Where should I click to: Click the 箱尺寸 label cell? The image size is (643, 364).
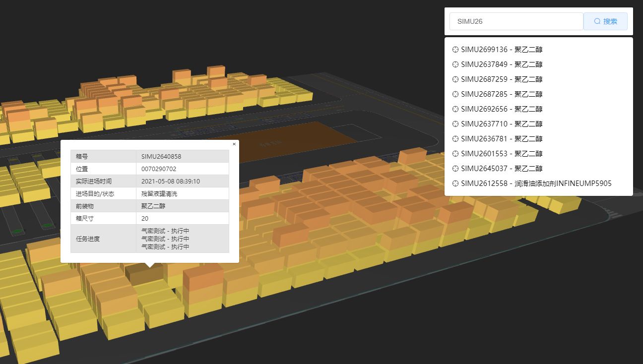point(103,218)
